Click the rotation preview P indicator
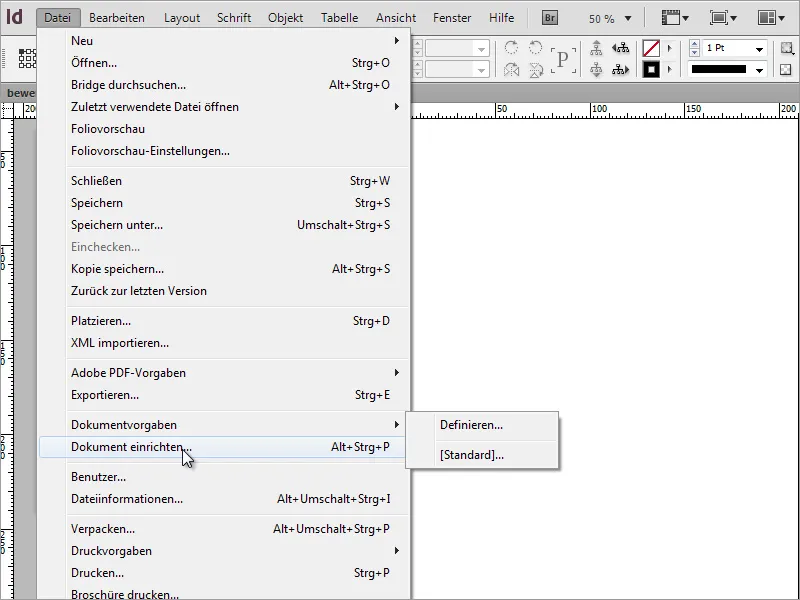Viewport: 800px width, 600px height. pyautogui.click(x=563, y=59)
